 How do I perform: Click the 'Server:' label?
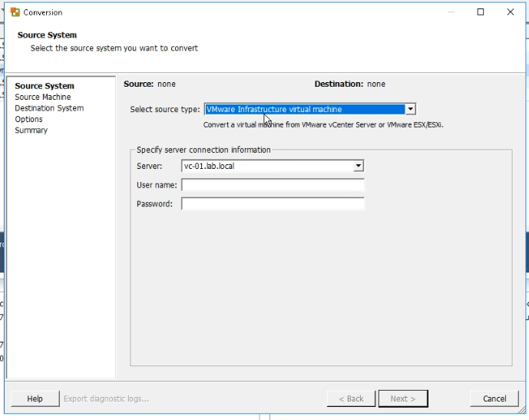click(x=149, y=166)
